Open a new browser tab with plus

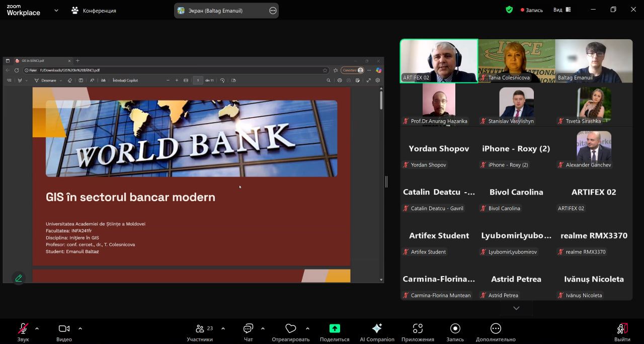tap(77, 61)
